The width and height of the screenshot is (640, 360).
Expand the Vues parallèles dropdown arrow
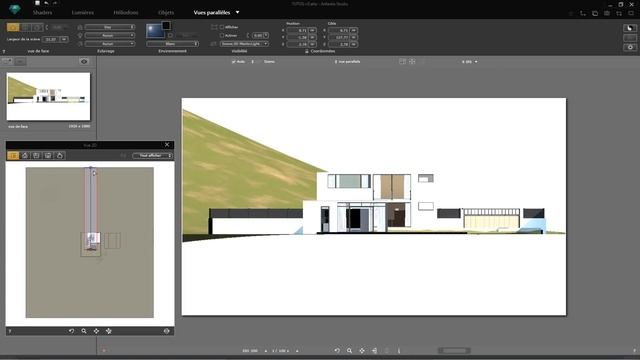(x=238, y=13)
